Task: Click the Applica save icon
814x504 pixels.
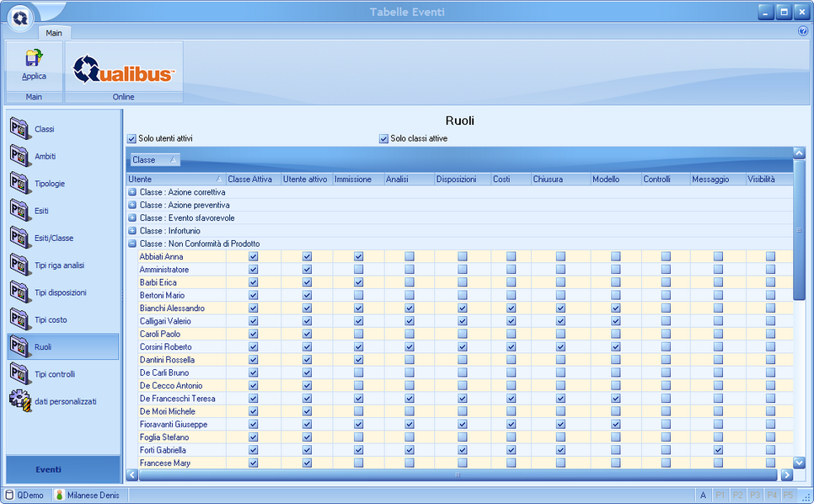Action: [x=34, y=59]
